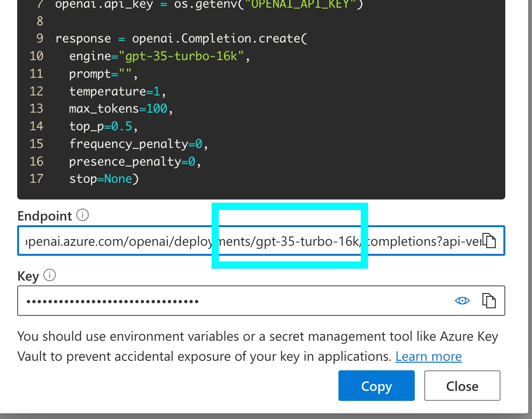
Task: Reveal the hidden key with the eye icon
Action: [462, 301]
